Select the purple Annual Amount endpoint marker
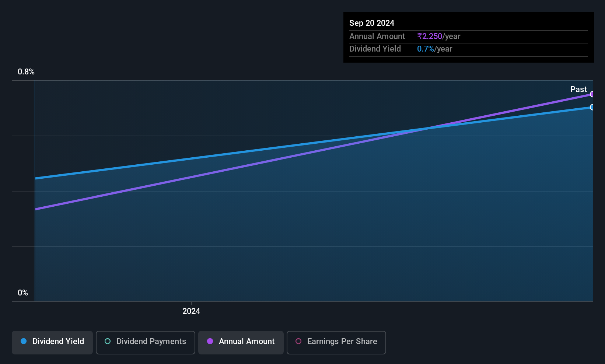Viewport: 605px width, 364px height. pos(592,94)
